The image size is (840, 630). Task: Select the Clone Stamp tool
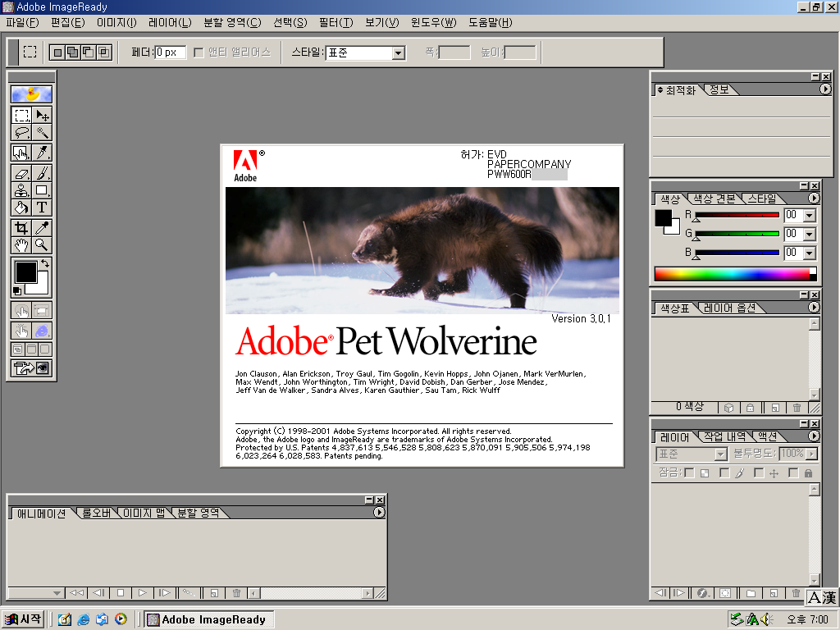click(x=21, y=190)
